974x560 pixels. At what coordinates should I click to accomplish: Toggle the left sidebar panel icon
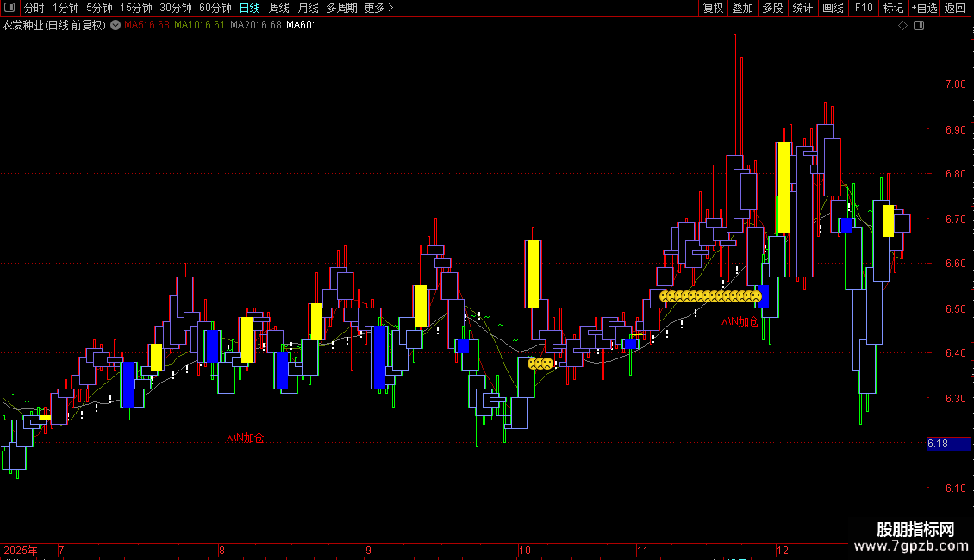click(x=9, y=8)
